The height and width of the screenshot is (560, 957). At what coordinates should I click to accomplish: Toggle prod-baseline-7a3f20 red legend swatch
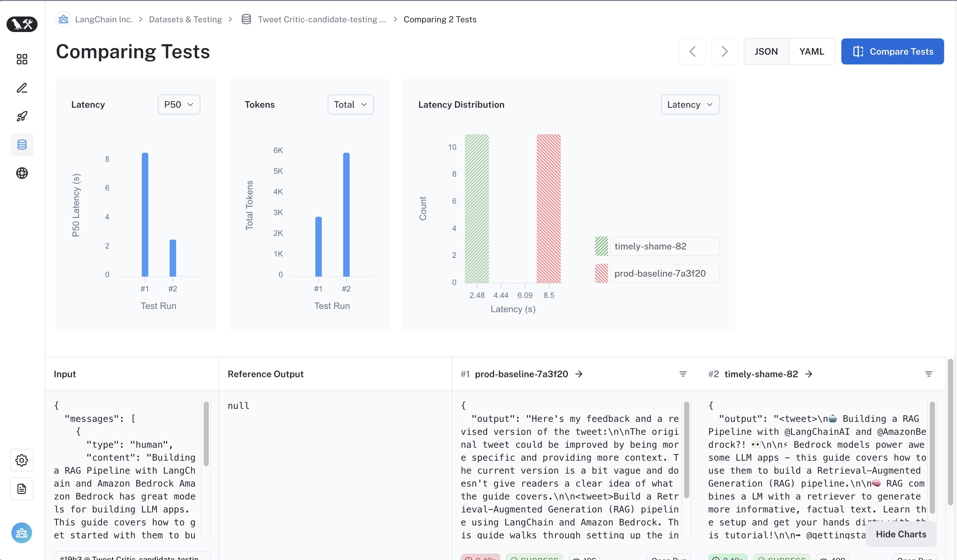point(602,273)
